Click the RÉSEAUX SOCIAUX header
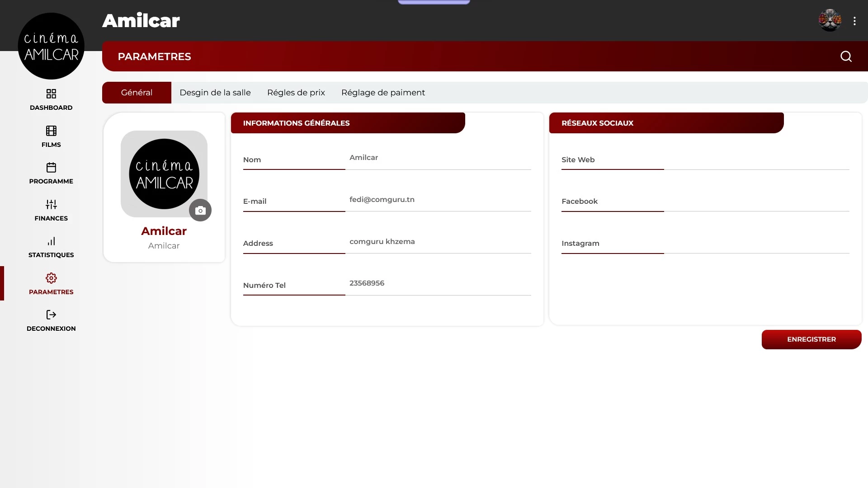 (x=666, y=123)
